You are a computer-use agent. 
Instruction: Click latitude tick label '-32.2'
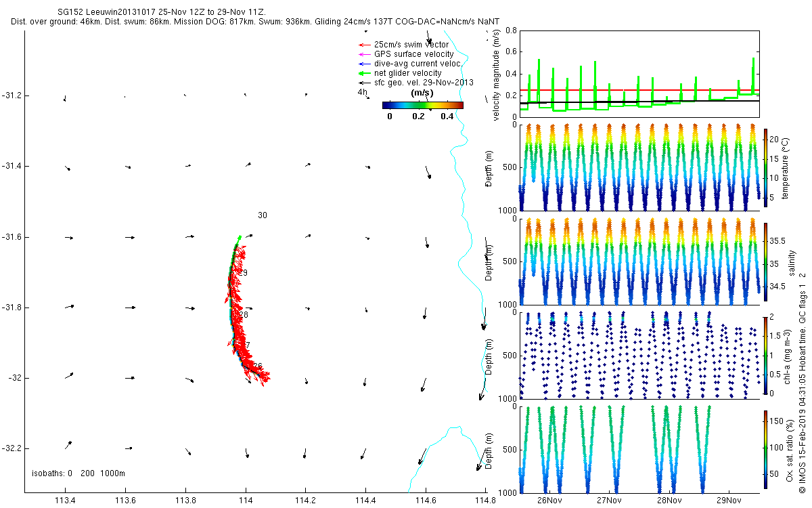(12, 448)
